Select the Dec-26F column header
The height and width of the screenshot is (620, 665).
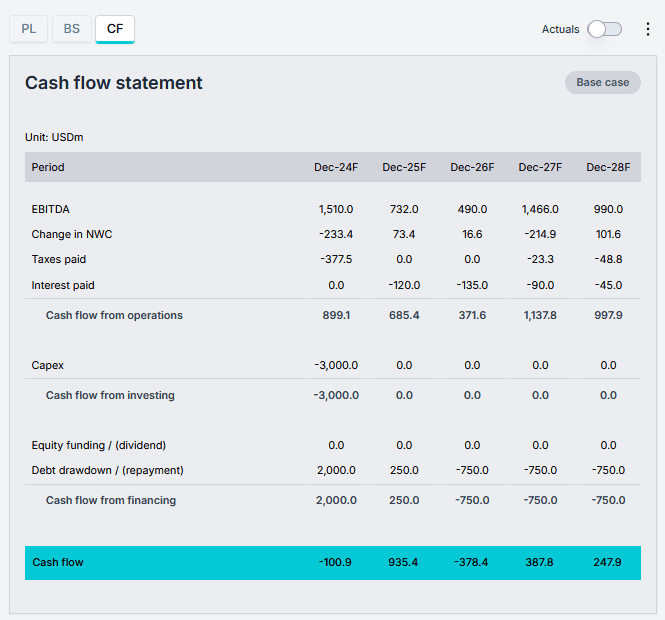472,167
